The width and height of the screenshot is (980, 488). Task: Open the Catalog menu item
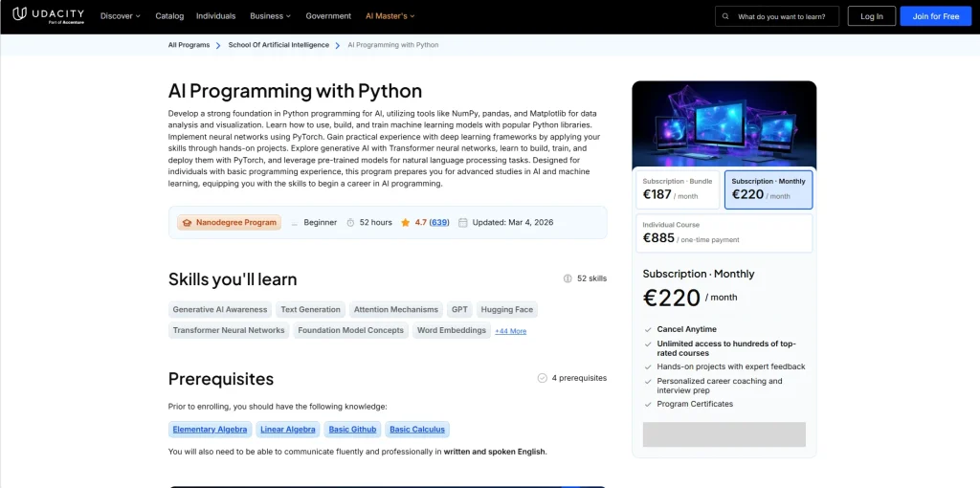click(x=169, y=16)
